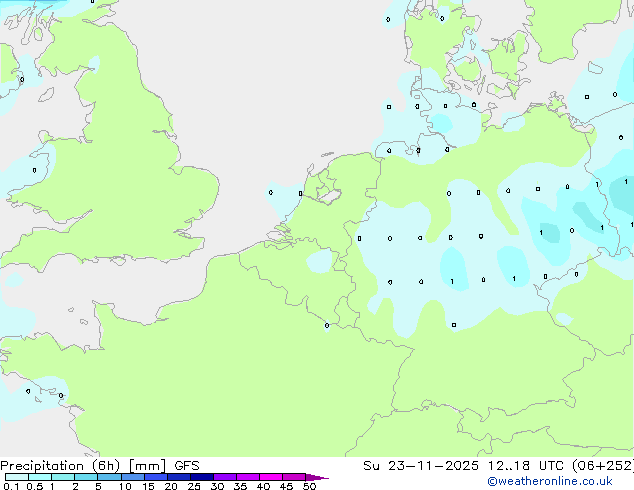This screenshot has width=634, height=490.
Task: Click the 45–50 mm legend color swatch
Action: 294,477
